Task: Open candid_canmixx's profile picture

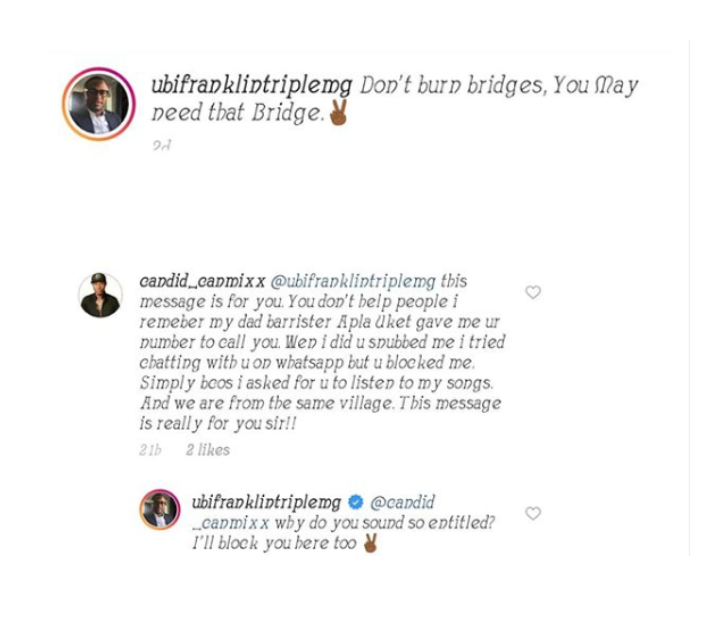Action: 100,294
